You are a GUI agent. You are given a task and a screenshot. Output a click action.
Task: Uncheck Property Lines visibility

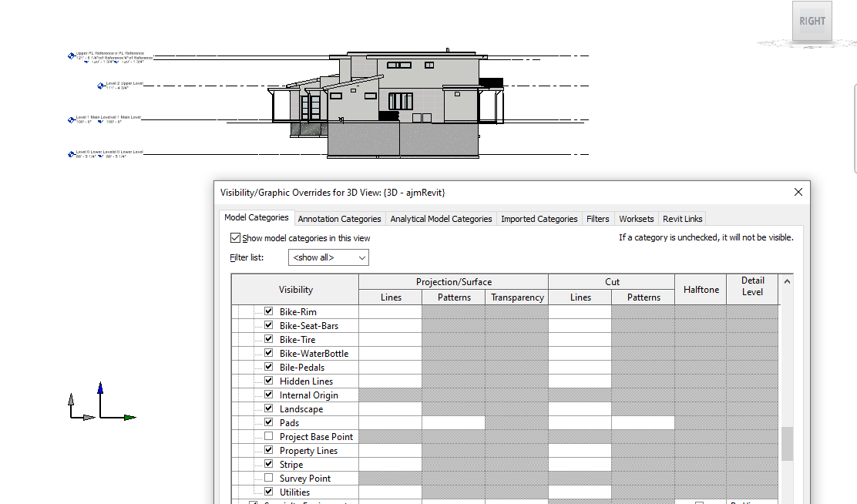click(268, 450)
